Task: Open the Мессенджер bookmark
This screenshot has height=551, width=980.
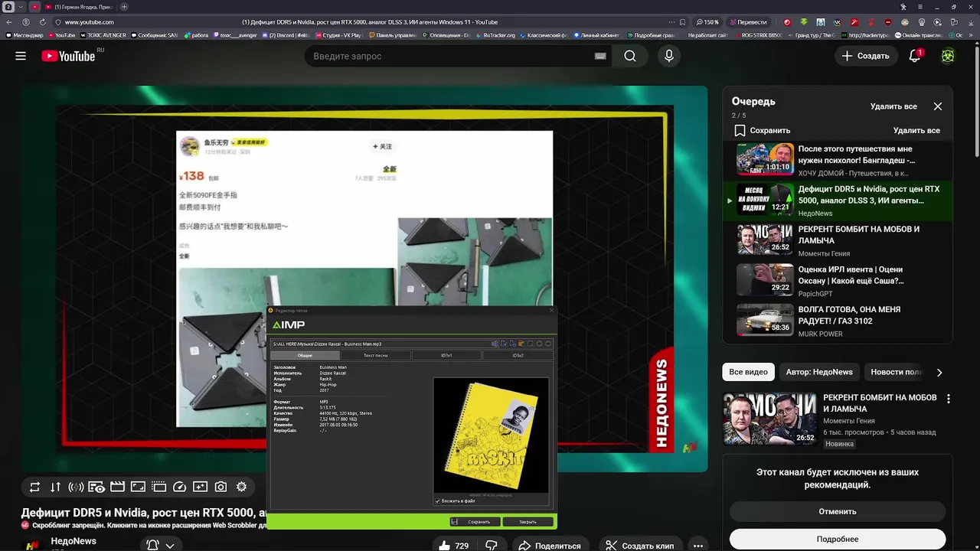Action: (x=24, y=35)
